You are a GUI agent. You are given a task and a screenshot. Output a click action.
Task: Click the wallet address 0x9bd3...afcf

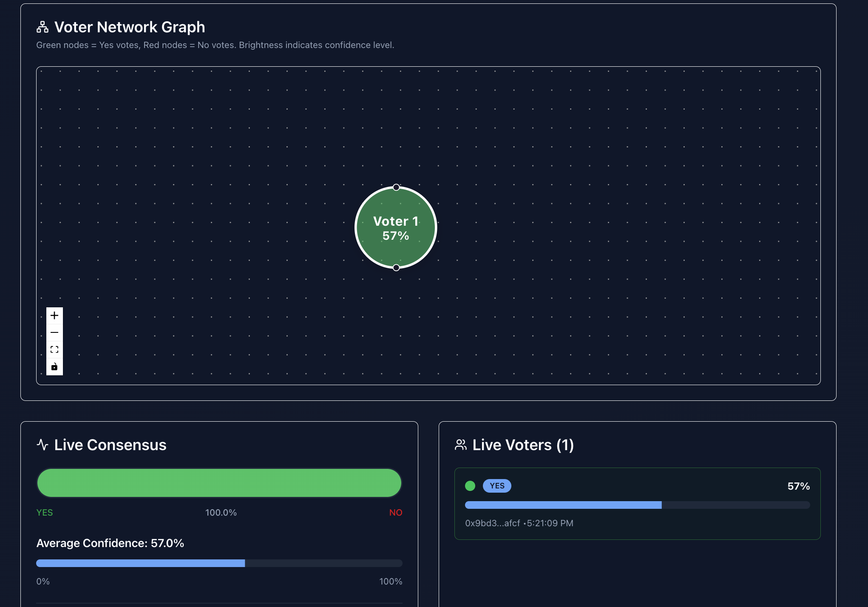(493, 523)
